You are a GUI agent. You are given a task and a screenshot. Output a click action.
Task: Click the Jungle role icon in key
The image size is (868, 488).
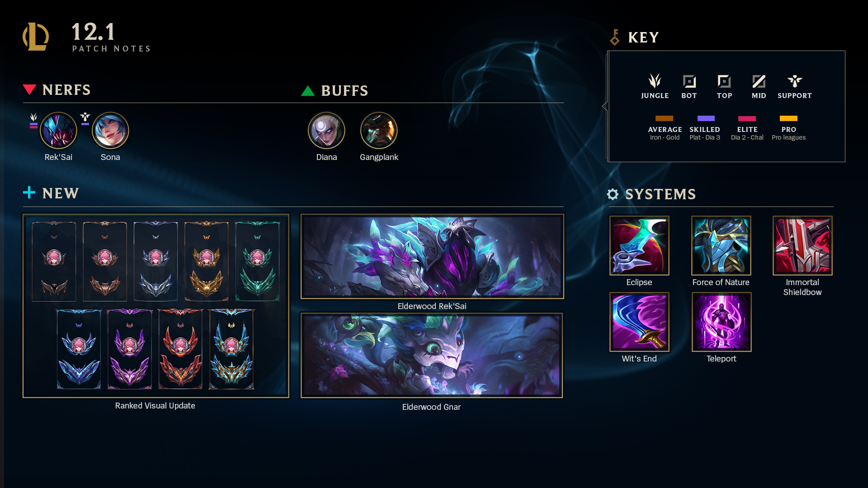tap(655, 81)
